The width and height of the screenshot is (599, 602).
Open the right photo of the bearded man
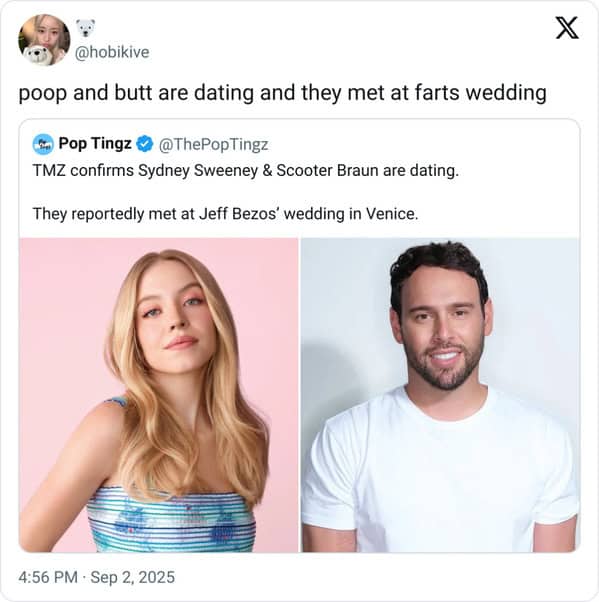click(440, 395)
